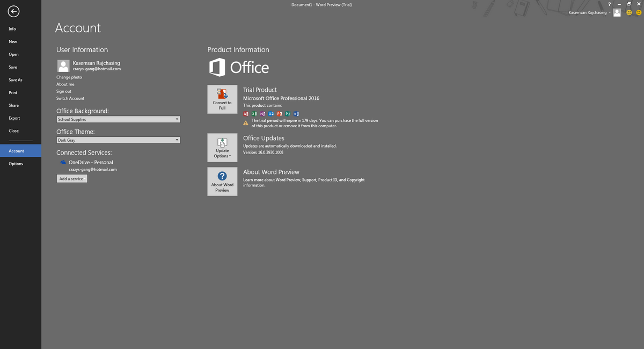Click the Office Updates heading
Screen dimensions: 644x349
(264, 139)
